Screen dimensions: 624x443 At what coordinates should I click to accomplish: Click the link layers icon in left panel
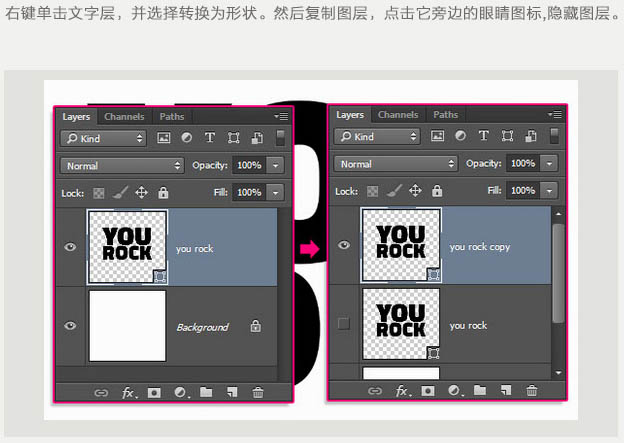point(101,393)
